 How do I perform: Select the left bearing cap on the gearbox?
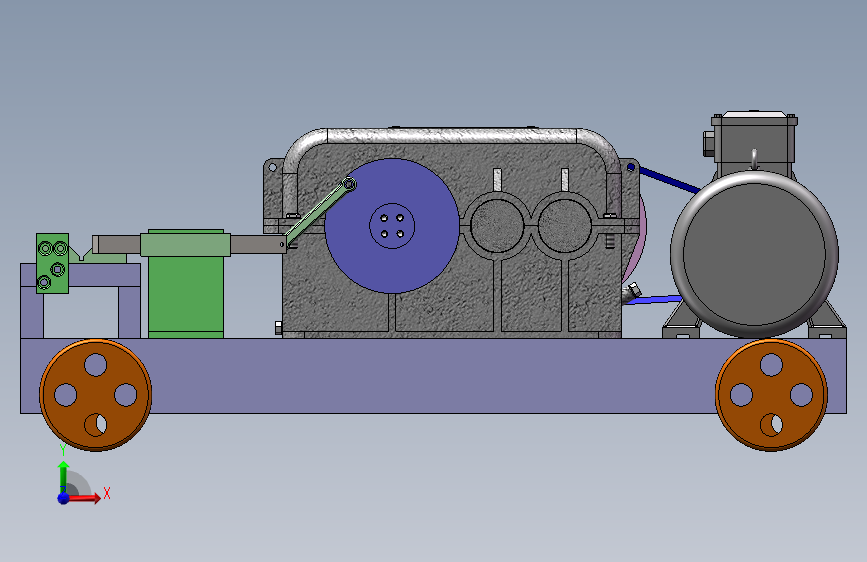click(497, 225)
